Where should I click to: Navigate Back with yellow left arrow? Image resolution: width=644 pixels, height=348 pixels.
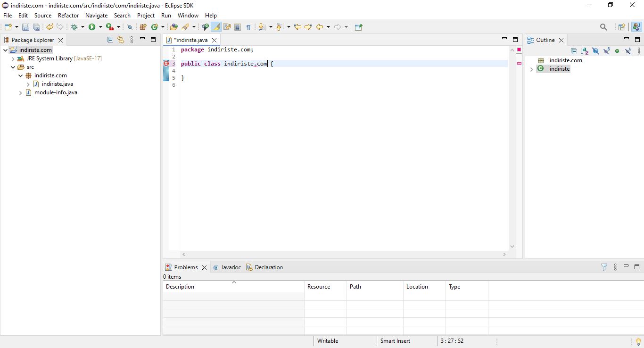point(320,27)
